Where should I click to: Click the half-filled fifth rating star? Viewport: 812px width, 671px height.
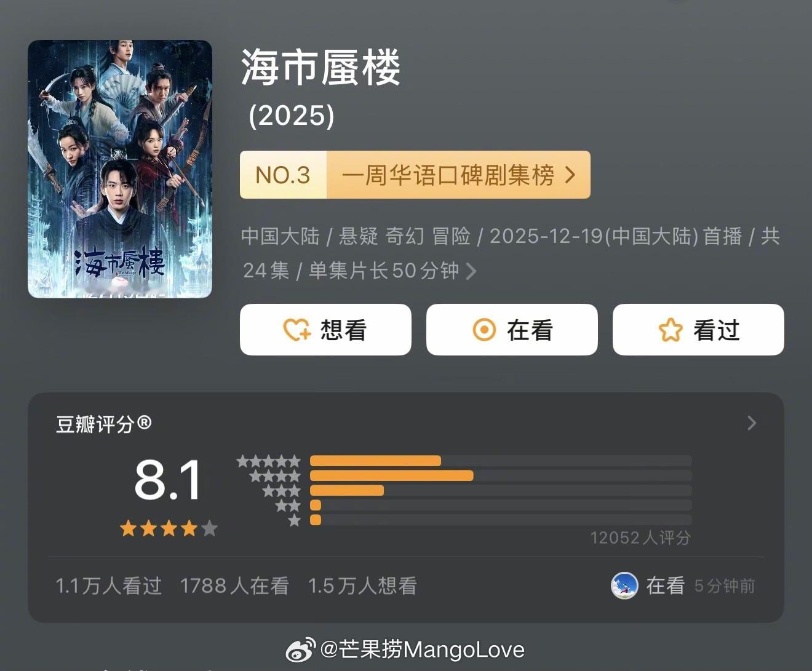[209, 528]
